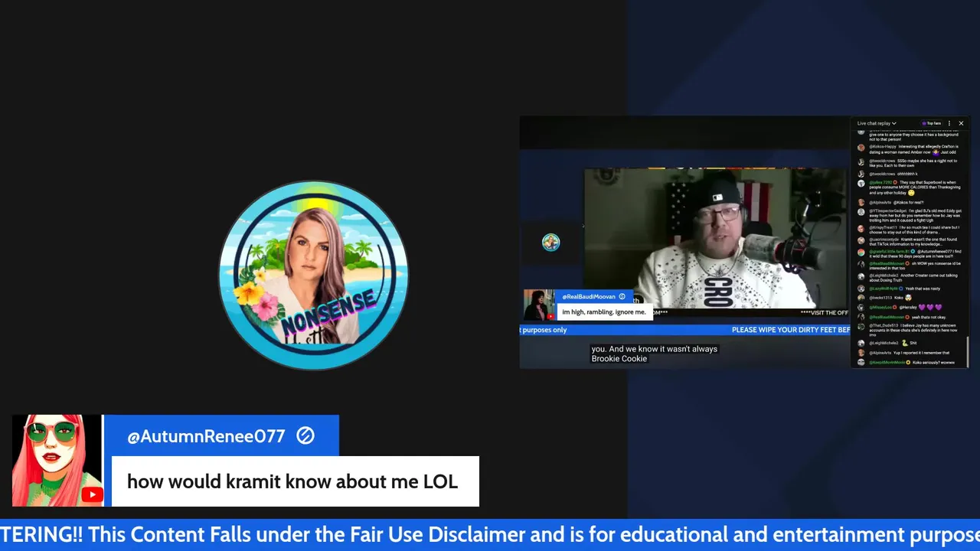Viewport: 980px width, 551px height.
Task: Click the That_Dude513 avatar in chat
Action: [861, 327]
